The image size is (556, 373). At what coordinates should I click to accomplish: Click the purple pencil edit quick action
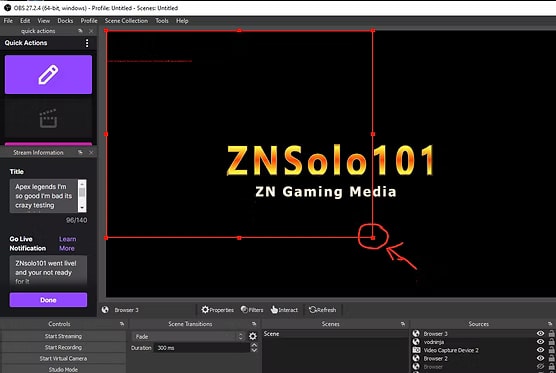pyautogui.click(x=48, y=74)
